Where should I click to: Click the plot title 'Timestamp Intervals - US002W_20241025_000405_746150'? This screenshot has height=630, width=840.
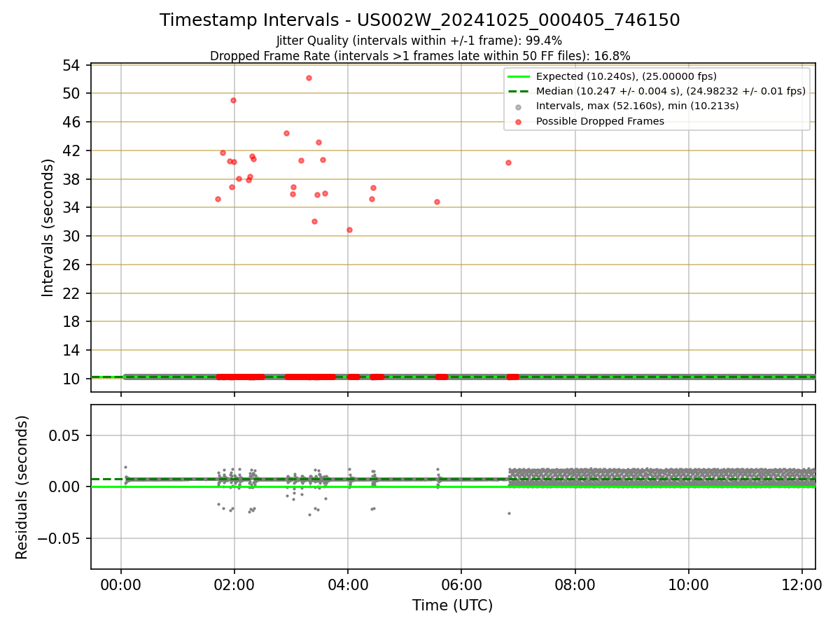tap(420, 20)
